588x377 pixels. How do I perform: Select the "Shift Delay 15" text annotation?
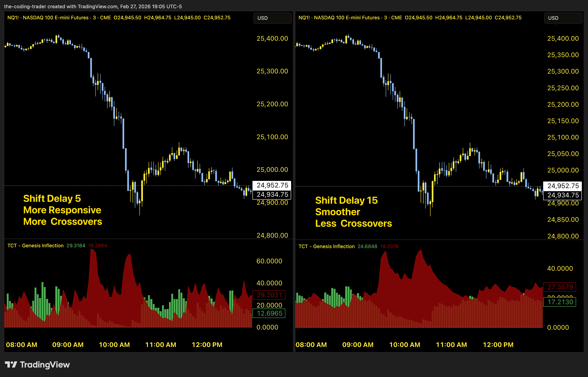346,200
